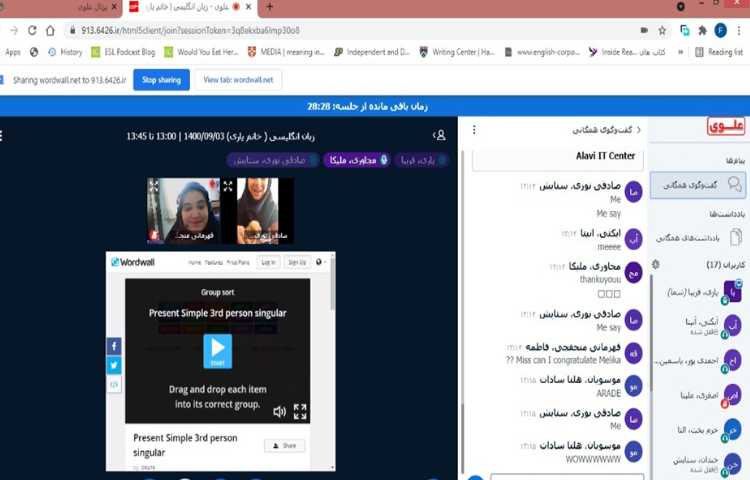Toggle the users list panel icon

click(x=440, y=135)
